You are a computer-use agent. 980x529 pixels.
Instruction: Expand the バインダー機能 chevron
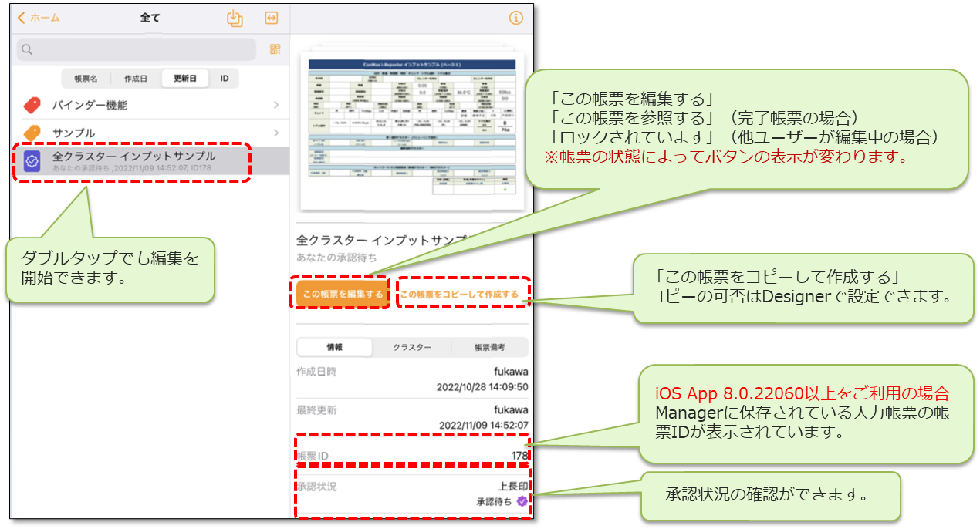[276, 106]
